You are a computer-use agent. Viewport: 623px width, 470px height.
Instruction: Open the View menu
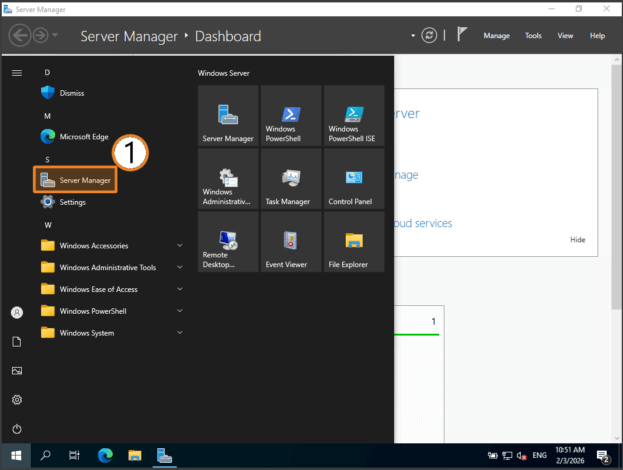pos(565,36)
